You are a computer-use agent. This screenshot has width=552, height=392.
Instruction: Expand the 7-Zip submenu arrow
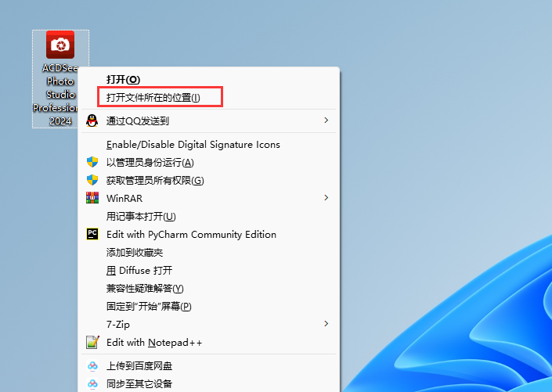326,324
